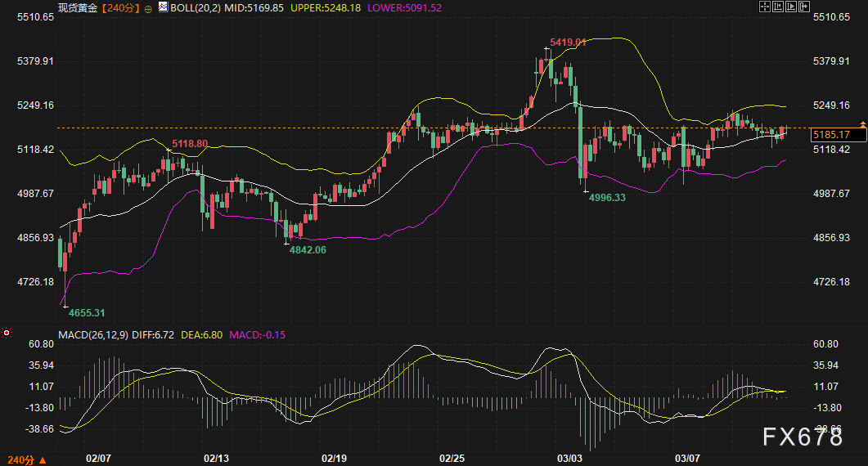This screenshot has width=868, height=466.
Task: Click the left-axis 60.80 MACD label
Action: (42, 344)
